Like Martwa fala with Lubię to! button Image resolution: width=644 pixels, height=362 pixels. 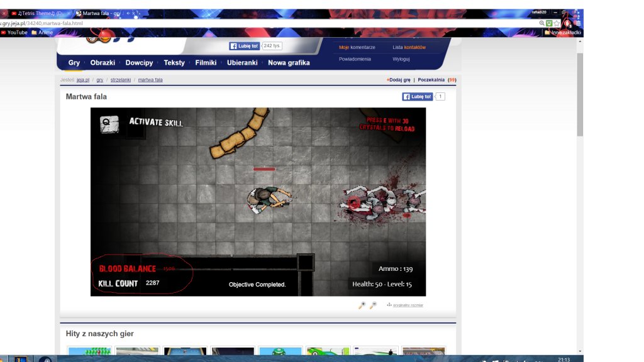click(418, 96)
